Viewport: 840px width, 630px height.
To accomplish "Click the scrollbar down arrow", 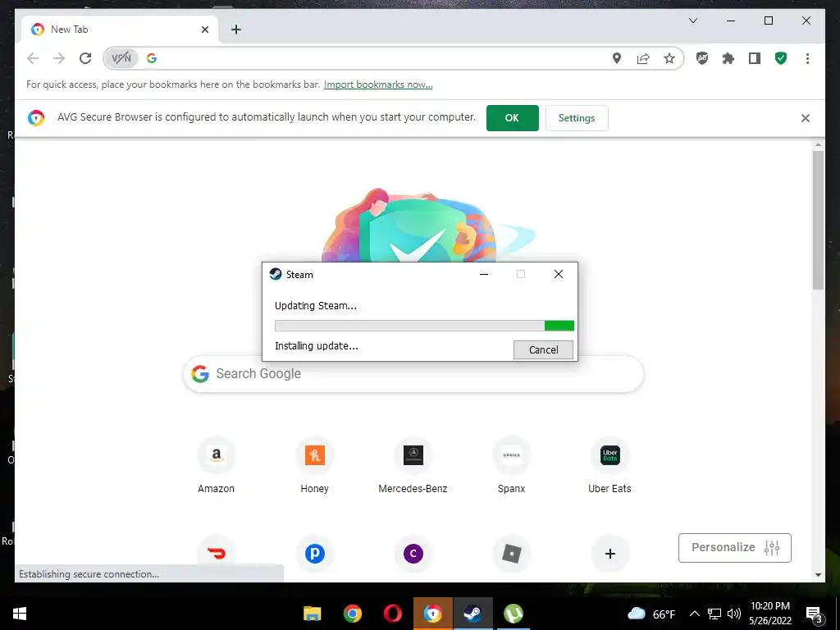I will pos(818,575).
